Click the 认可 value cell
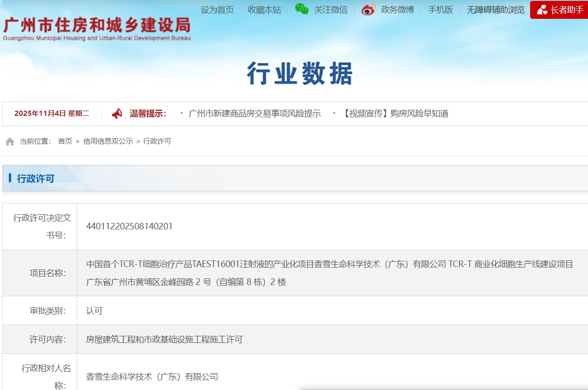This screenshot has width=588, height=390. pos(94,311)
